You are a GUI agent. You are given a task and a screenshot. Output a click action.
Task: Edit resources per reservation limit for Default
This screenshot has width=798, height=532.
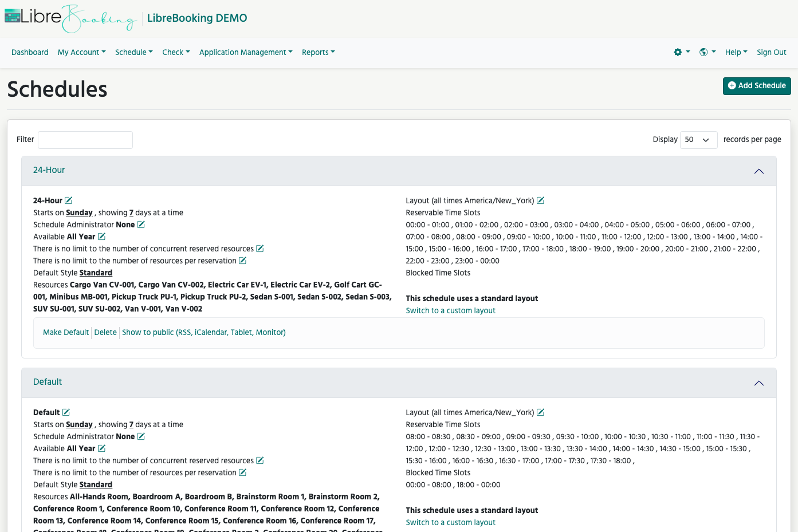242,472
